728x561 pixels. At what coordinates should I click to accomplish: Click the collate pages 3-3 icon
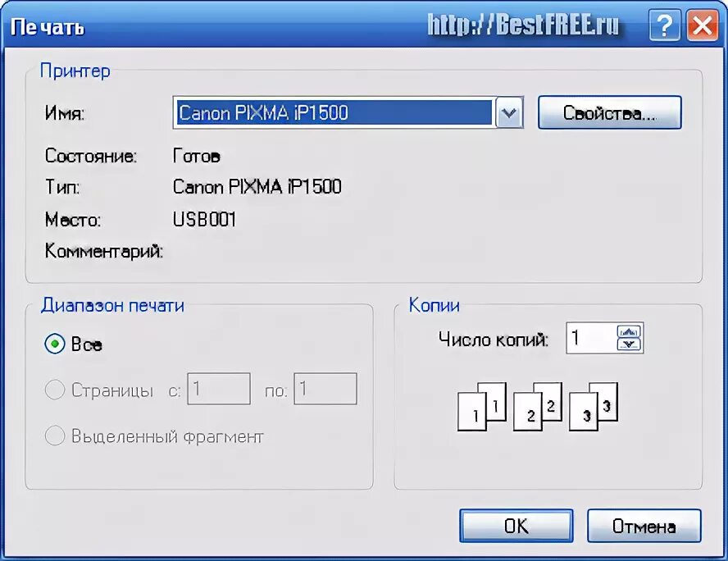tap(594, 406)
